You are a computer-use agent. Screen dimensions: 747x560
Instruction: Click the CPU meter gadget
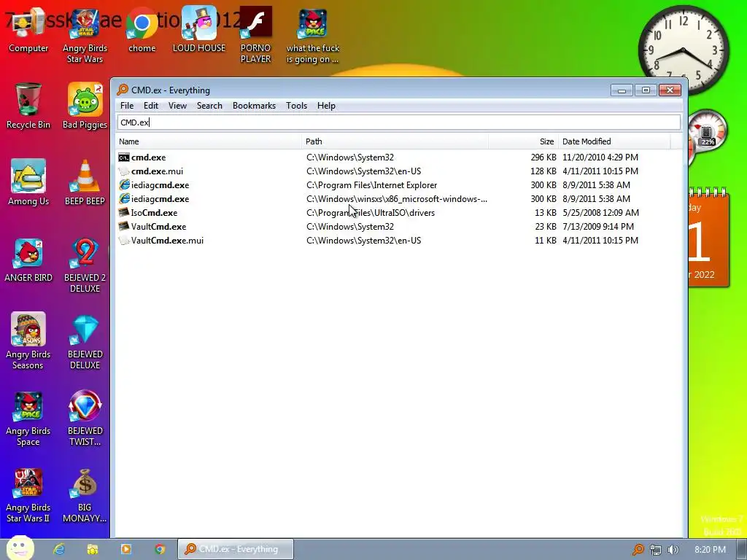tap(707, 131)
